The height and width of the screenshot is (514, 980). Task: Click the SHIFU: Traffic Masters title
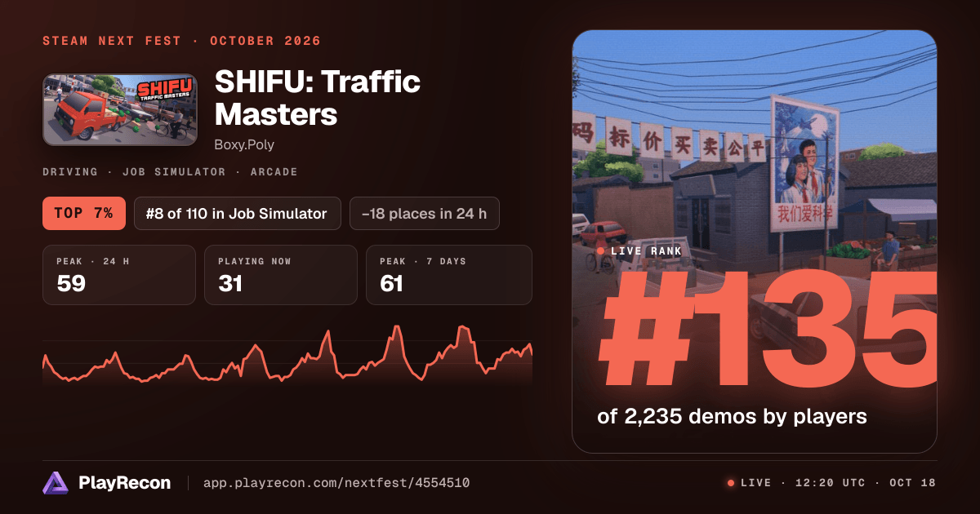click(318, 98)
